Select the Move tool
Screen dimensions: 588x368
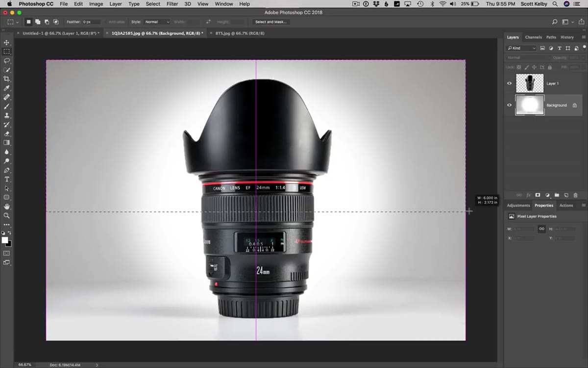7,43
